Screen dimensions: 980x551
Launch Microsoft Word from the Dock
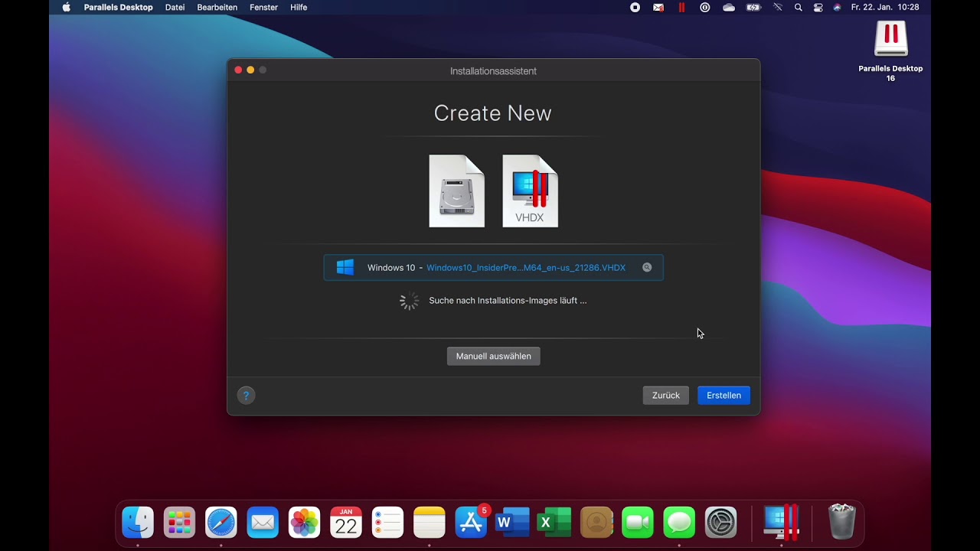512,523
